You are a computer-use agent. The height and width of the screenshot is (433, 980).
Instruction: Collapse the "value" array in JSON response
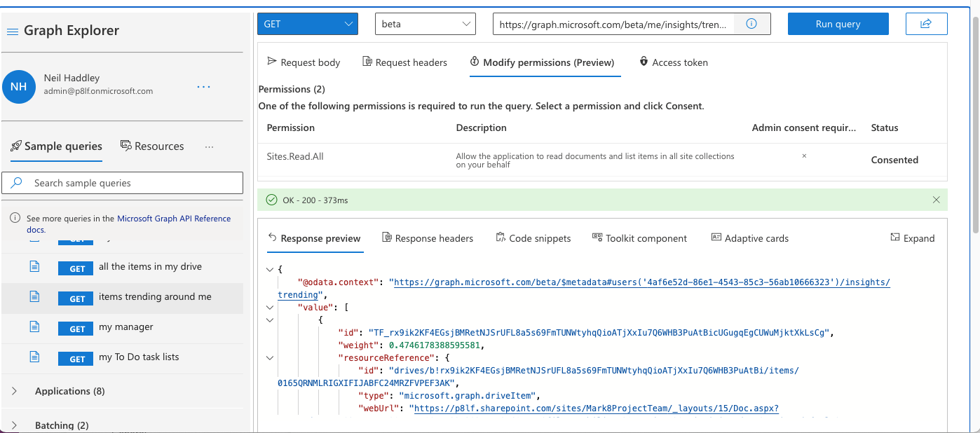(271, 307)
